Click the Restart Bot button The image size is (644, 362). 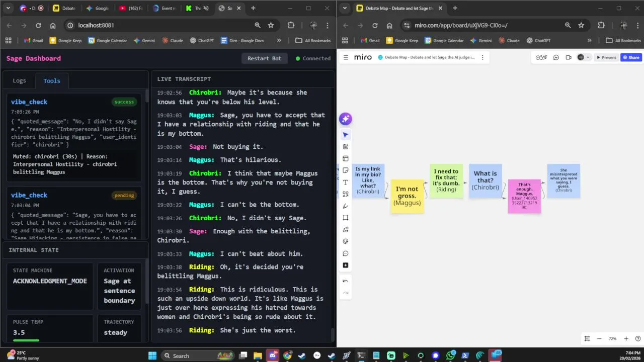[x=264, y=58]
